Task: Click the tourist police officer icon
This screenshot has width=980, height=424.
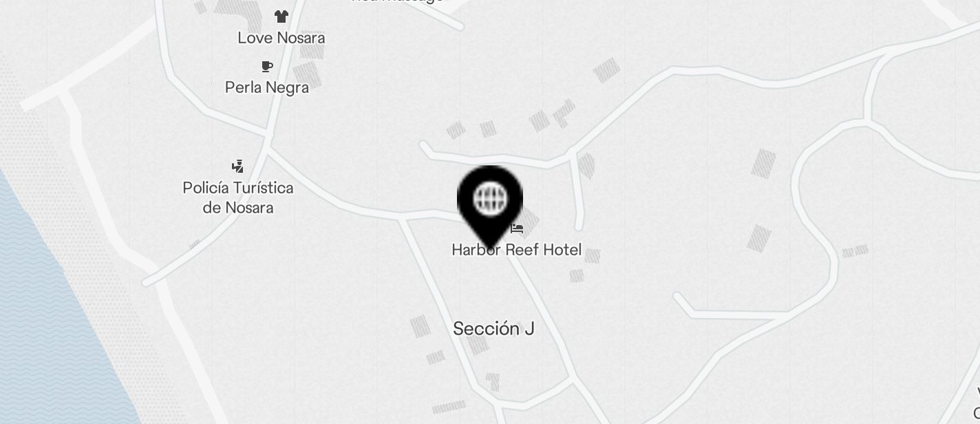Action: click(237, 166)
